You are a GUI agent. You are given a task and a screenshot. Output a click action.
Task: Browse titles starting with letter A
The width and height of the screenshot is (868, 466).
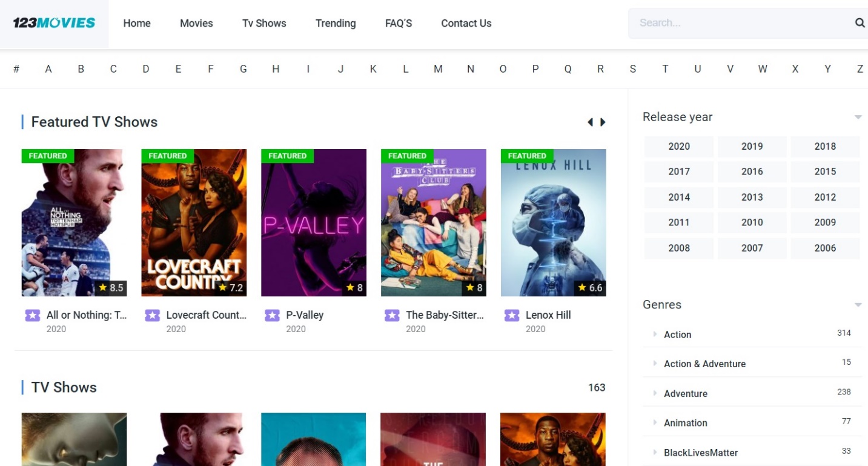click(48, 69)
